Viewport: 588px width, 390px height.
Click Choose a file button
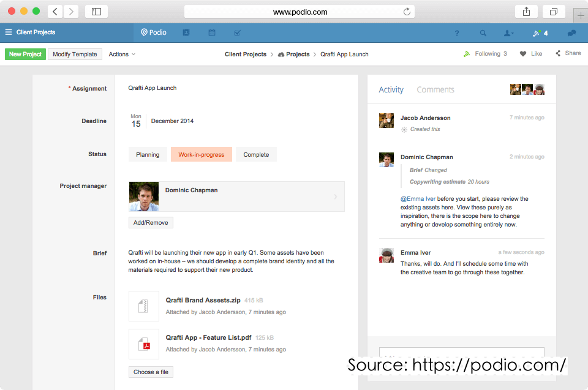151,372
